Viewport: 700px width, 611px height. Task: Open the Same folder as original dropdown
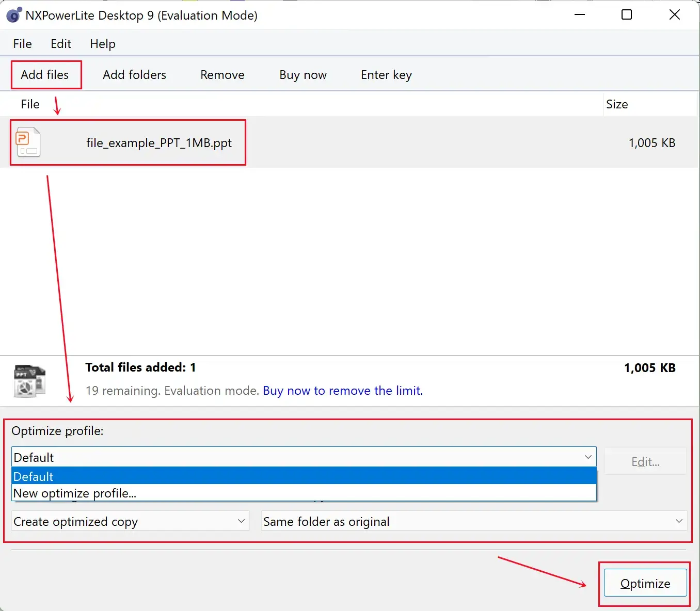pyautogui.click(x=474, y=521)
